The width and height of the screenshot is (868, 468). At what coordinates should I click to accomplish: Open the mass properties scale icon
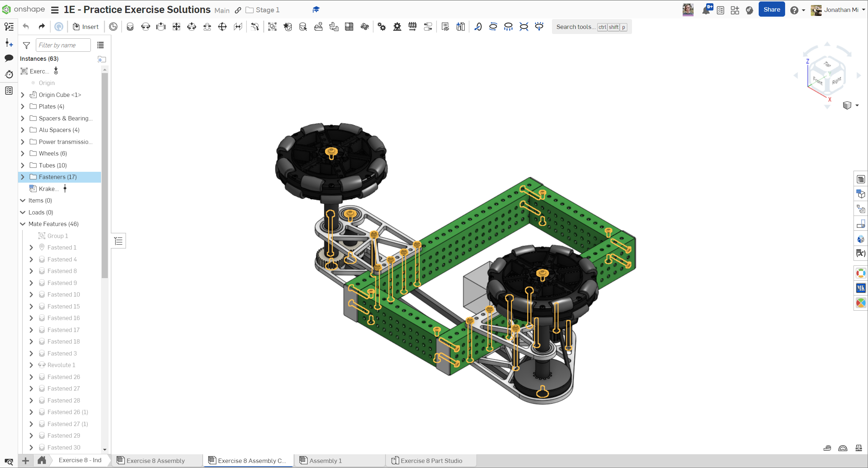(x=859, y=448)
